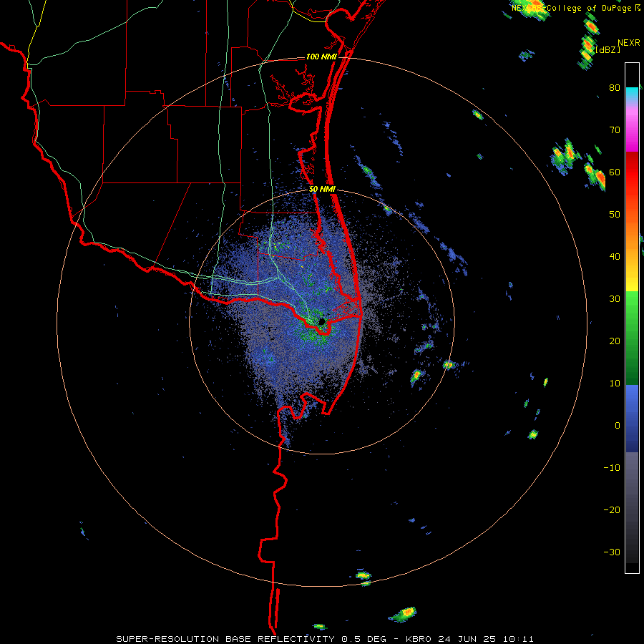Click the 20 dBZ scale value
Image resolution: width=644 pixels, height=644 pixels.
tap(615, 341)
